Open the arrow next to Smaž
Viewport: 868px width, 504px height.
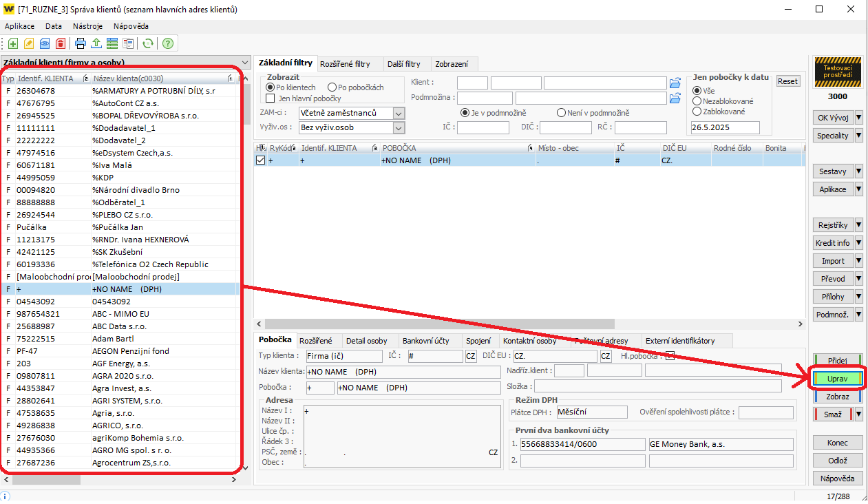(x=858, y=414)
